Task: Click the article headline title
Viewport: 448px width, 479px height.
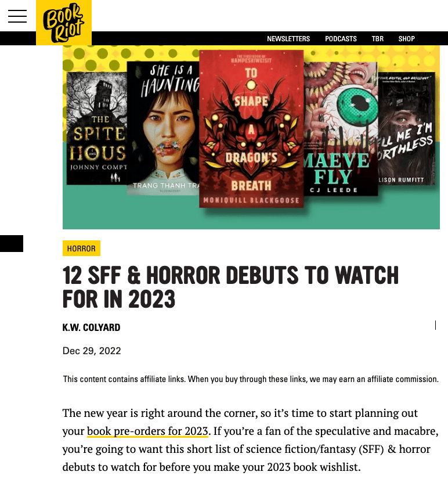Action: [230, 287]
